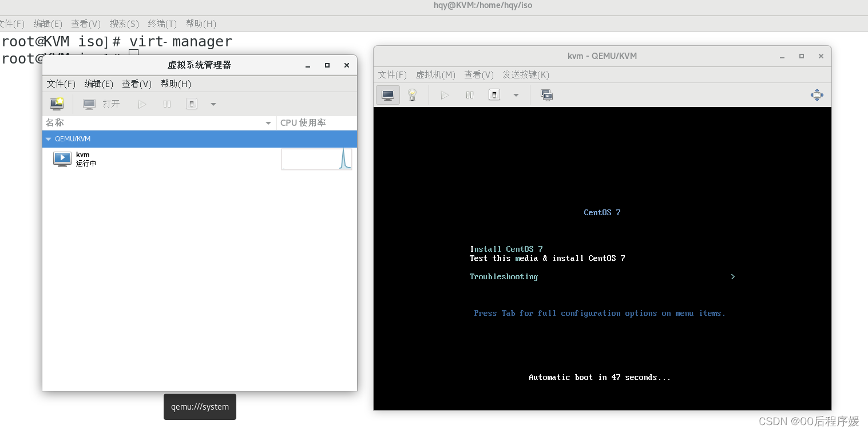Click the pause button in kvm window toolbar
Screen dimensions: 868x432
[470, 95]
